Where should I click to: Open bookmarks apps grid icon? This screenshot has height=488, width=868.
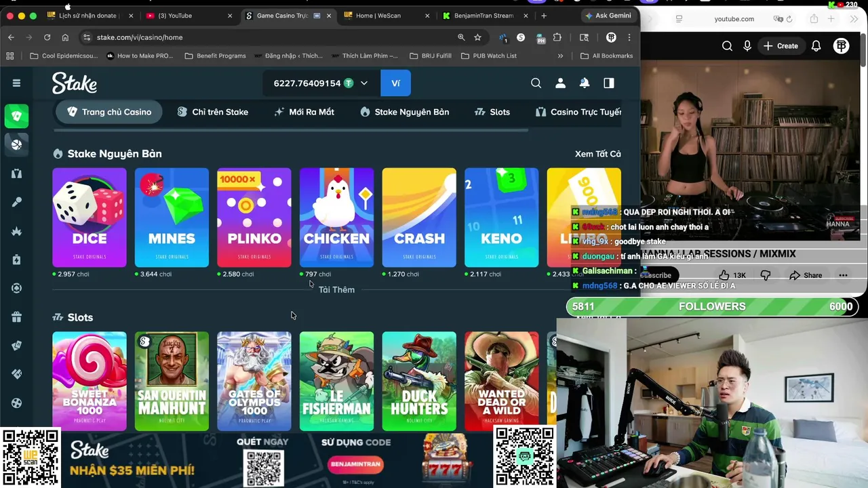pyautogui.click(x=9, y=56)
